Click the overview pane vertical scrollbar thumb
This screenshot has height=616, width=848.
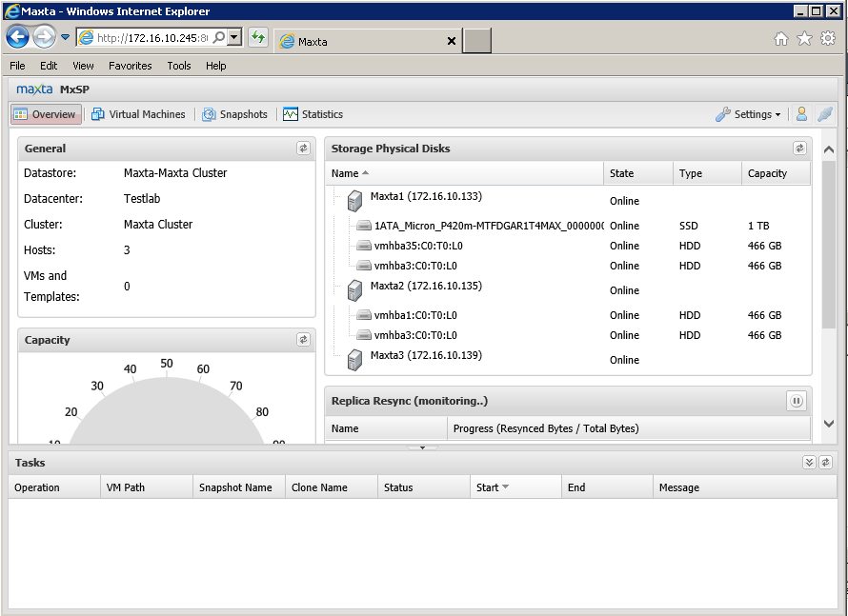tap(829, 245)
